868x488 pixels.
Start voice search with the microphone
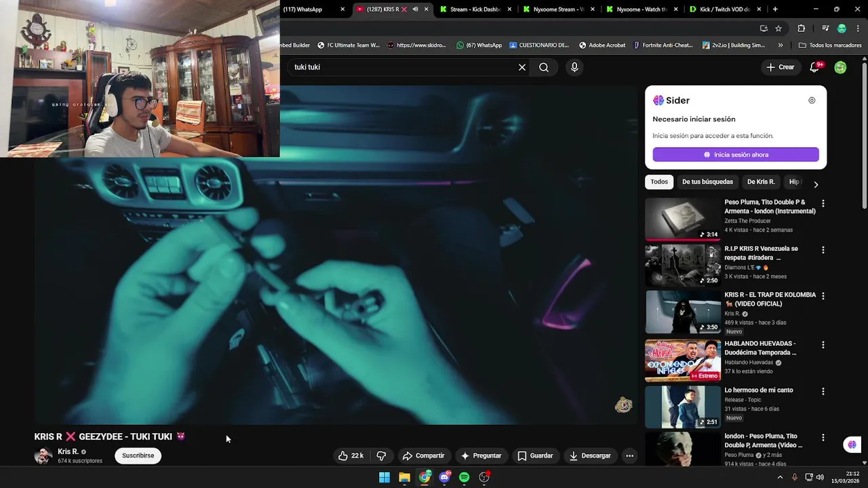tap(574, 67)
